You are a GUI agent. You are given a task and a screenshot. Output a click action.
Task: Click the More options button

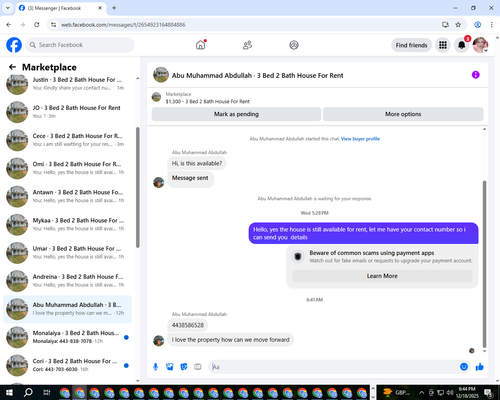click(403, 114)
